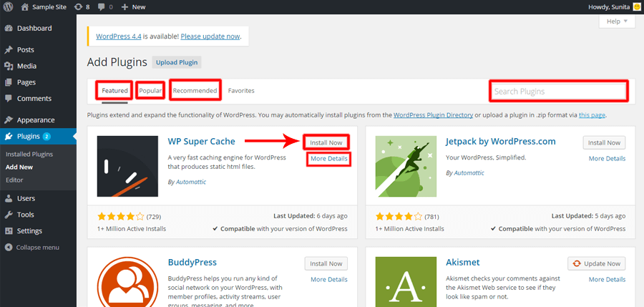Open the Tools wrench icon in sidebar

click(8, 215)
